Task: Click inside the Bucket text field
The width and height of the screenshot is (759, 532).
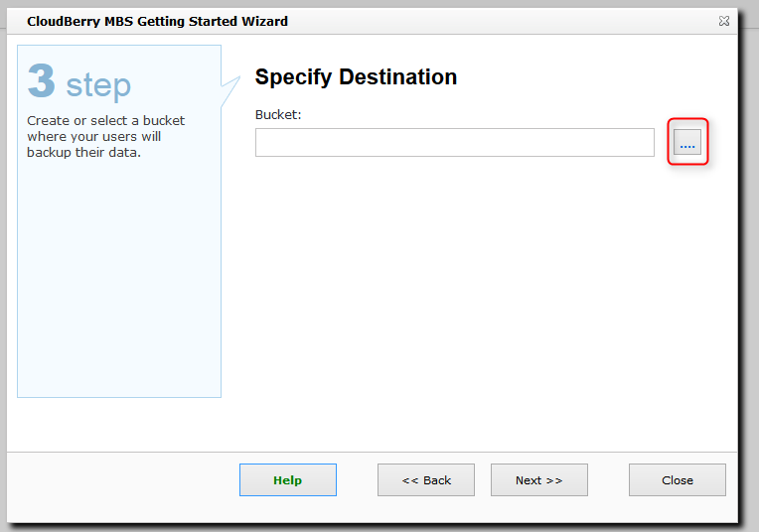Action: point(454,143)
